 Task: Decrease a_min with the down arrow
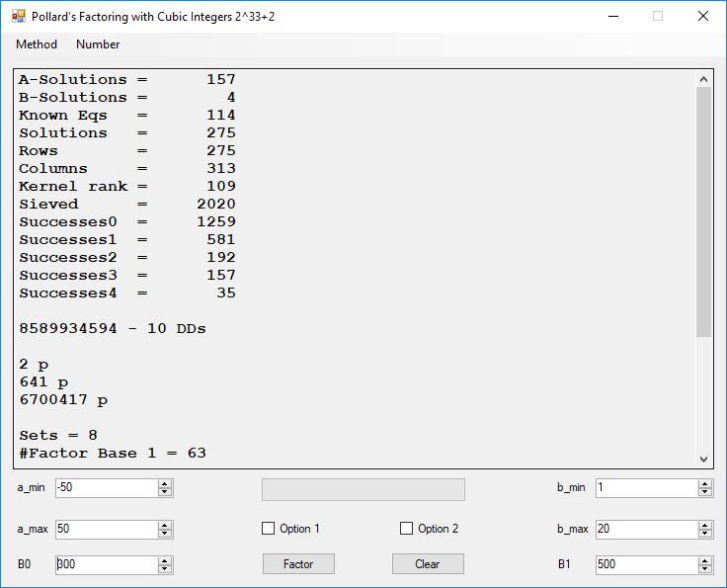(x=165, y=492)
